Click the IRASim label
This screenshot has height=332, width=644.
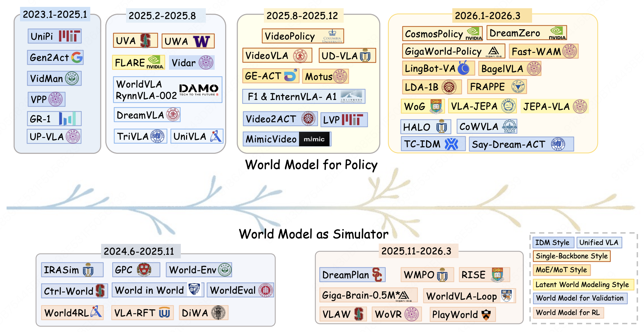(61, 270)
